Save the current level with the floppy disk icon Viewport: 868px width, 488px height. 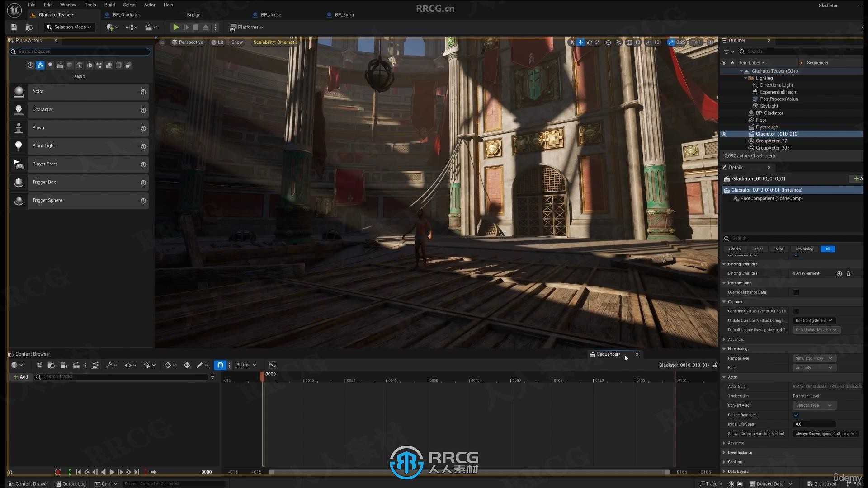tap(14, 27)
